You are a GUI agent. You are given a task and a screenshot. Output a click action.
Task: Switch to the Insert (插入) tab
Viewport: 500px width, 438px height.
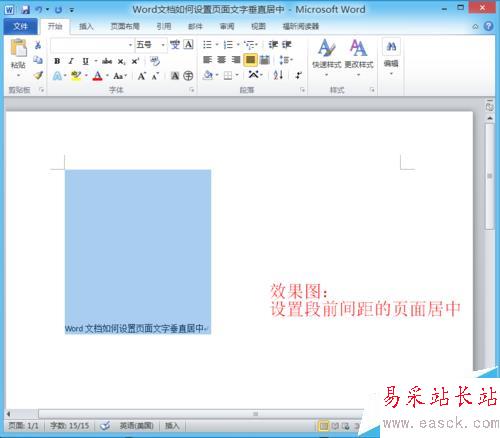point(86,26)
